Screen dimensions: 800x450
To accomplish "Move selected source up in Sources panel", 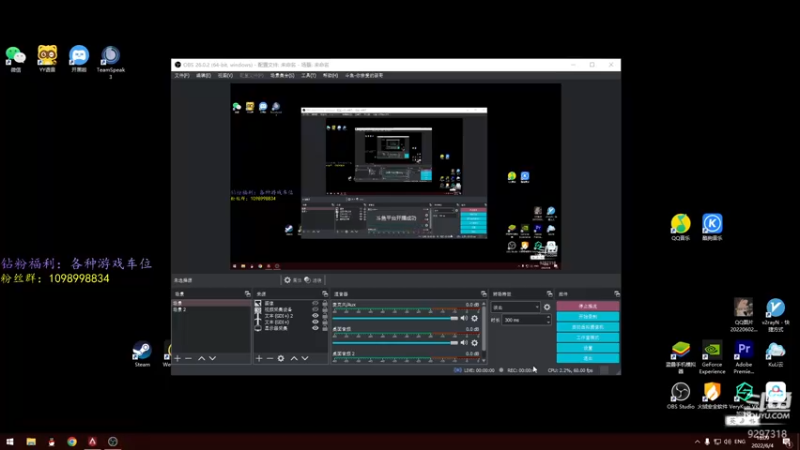I will click(294, 358).
